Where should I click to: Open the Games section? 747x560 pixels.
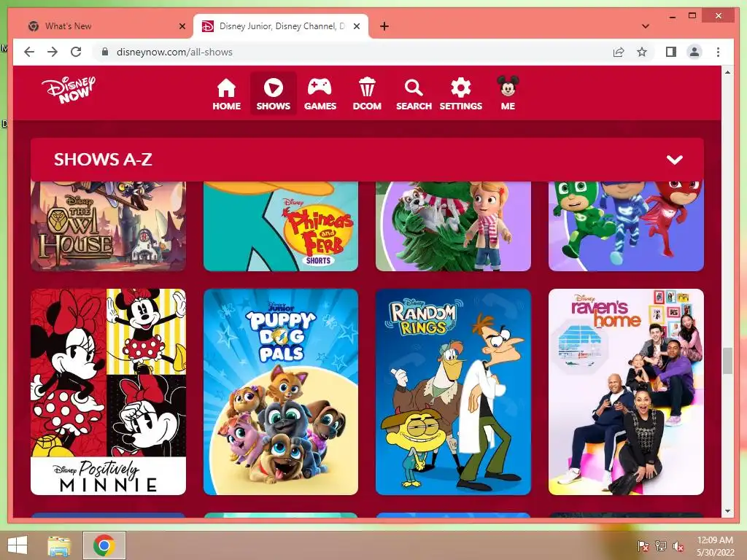[320, 94]
